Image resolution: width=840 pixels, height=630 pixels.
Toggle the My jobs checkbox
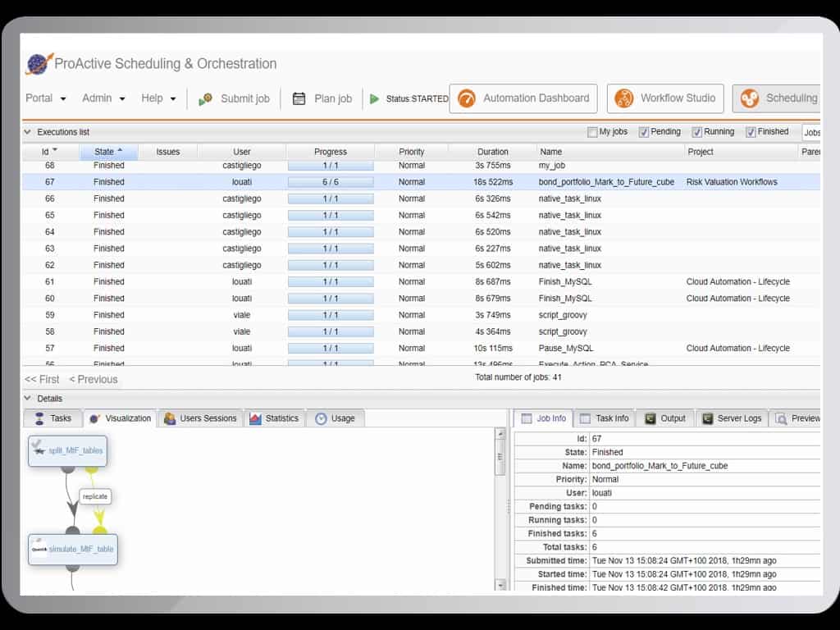click(592, 132)
